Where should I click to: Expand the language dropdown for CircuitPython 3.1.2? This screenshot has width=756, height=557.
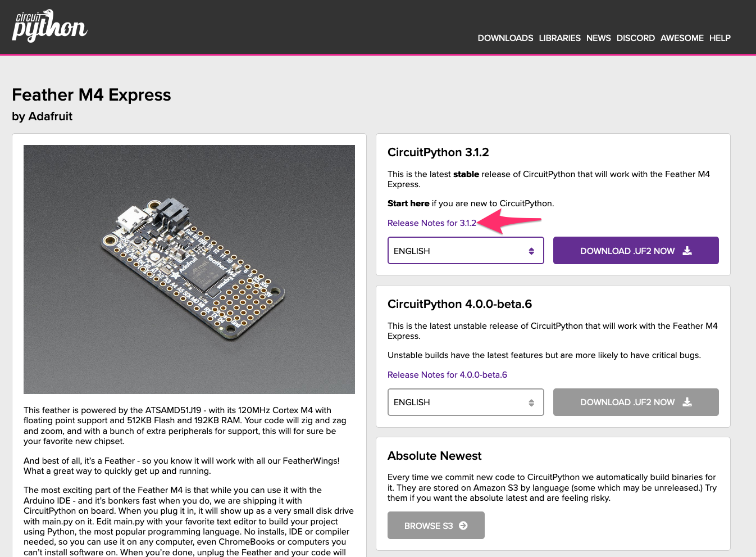point(466,251)
